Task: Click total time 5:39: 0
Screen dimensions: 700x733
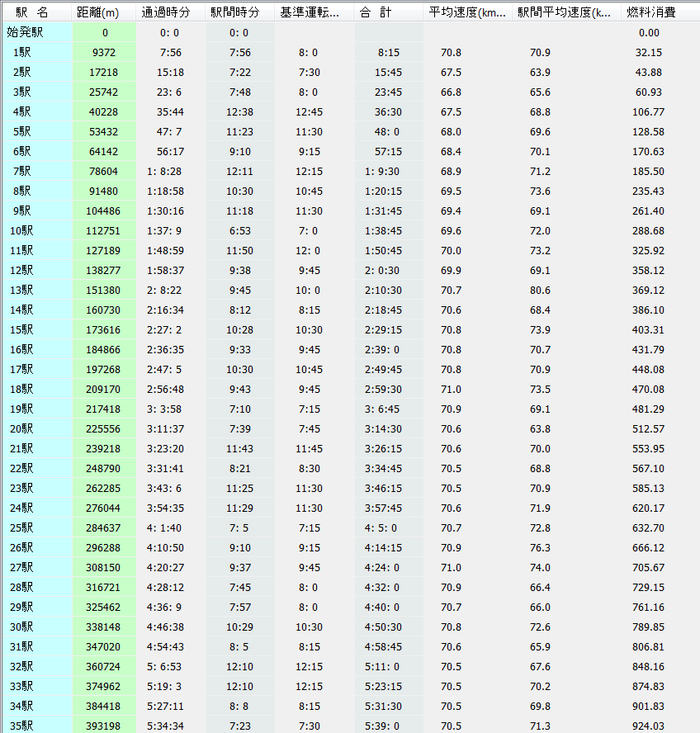Action: point(382,726)
